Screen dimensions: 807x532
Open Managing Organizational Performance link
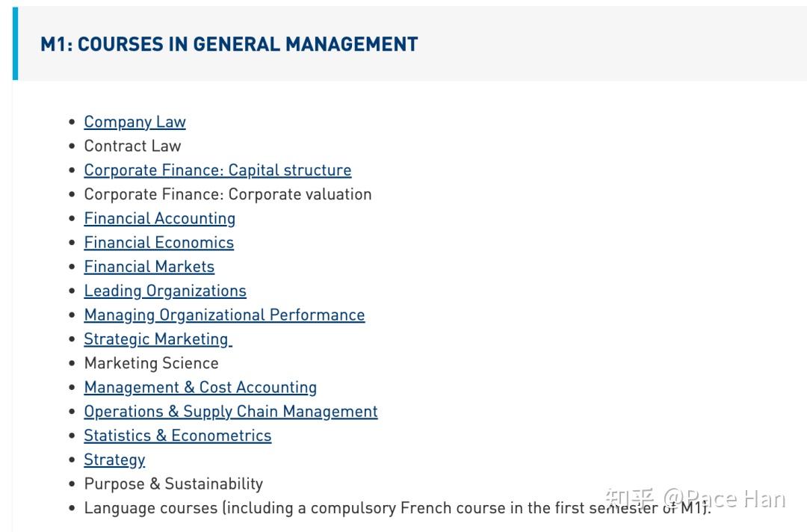[224, 315]
